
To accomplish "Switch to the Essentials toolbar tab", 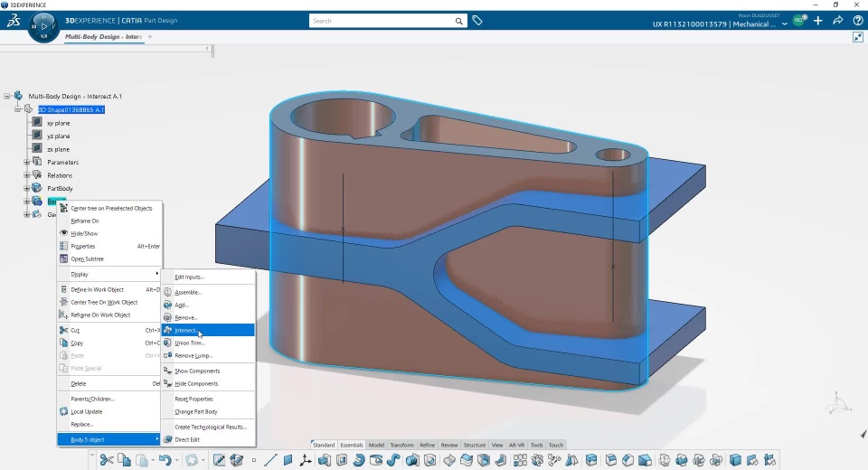I will (352, 445).
